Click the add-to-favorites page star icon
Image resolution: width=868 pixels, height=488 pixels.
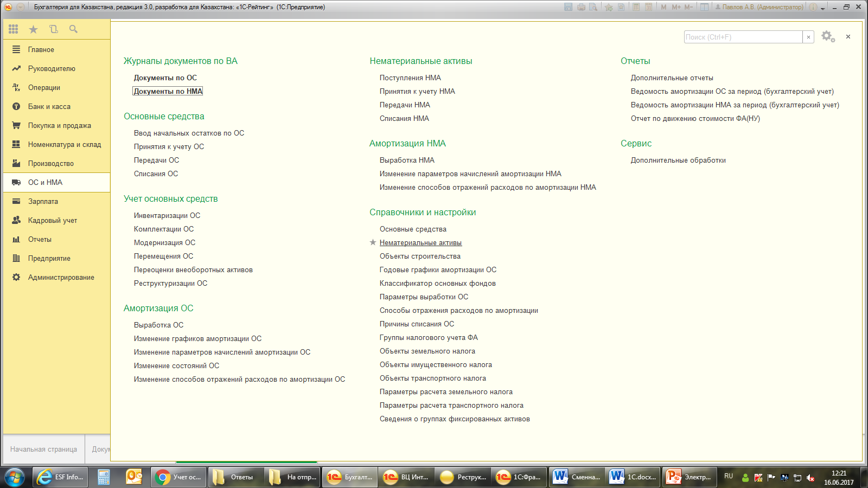coord(621,7)
